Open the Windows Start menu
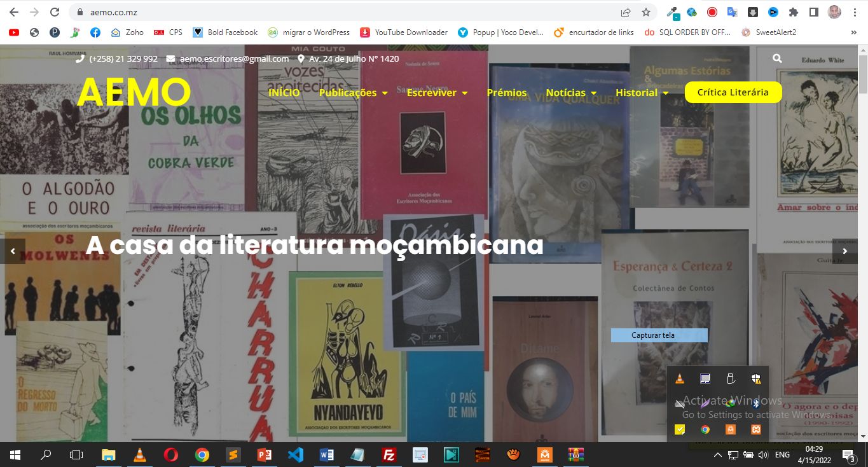 pyautogui.click(x=15, y=455)
